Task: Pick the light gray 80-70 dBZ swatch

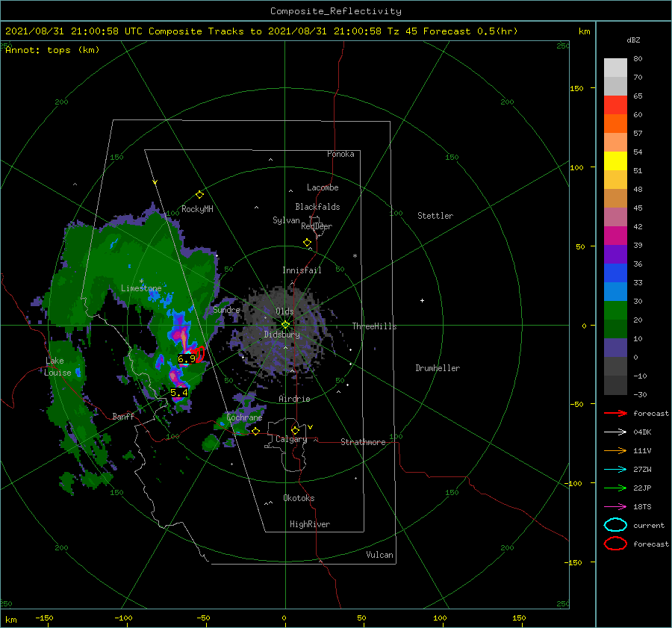Action: (615, 68)
